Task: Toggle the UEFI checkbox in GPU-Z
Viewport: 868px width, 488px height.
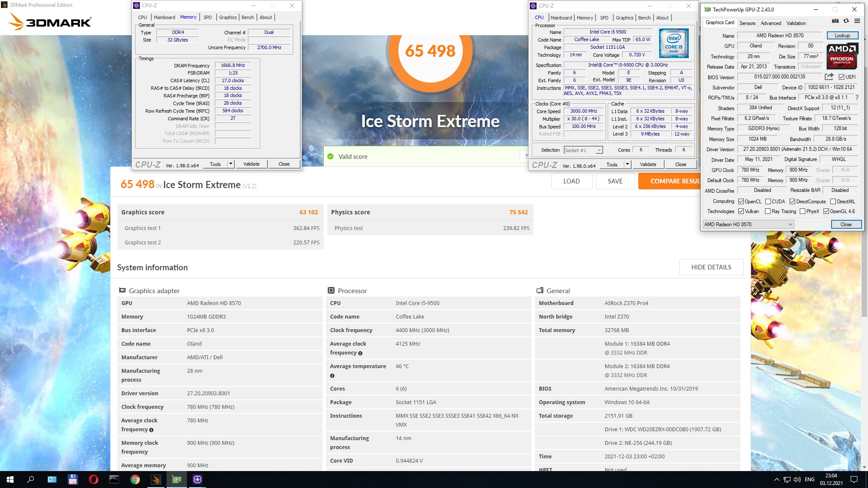Action: 842,77
